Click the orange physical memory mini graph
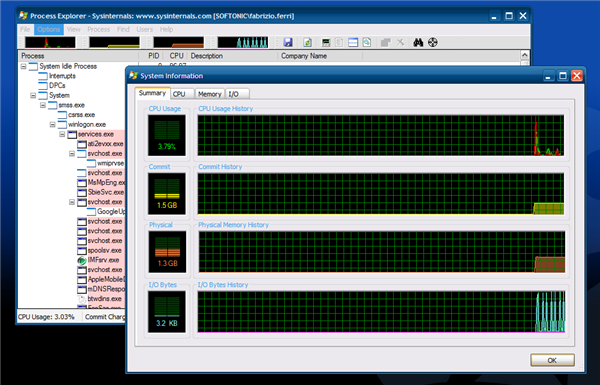 pyautogui.click(x=178, y=42)
